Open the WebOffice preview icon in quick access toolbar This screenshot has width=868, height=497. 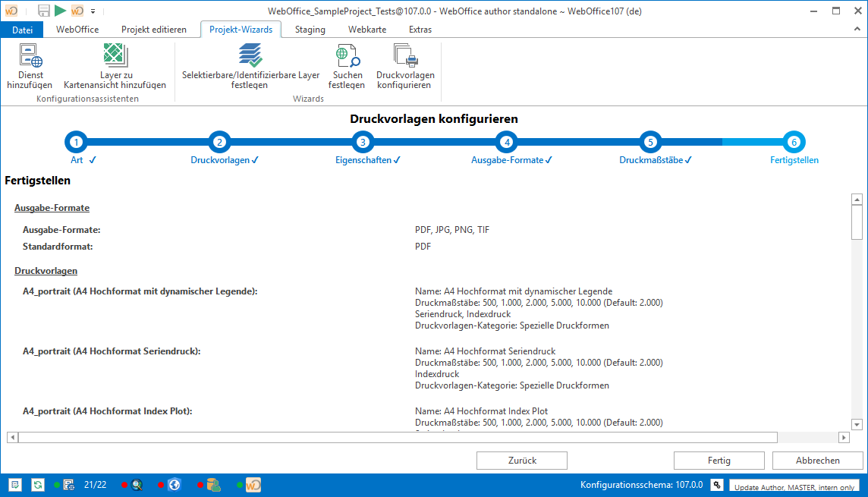pyautogui.click(x=77, y=11)
